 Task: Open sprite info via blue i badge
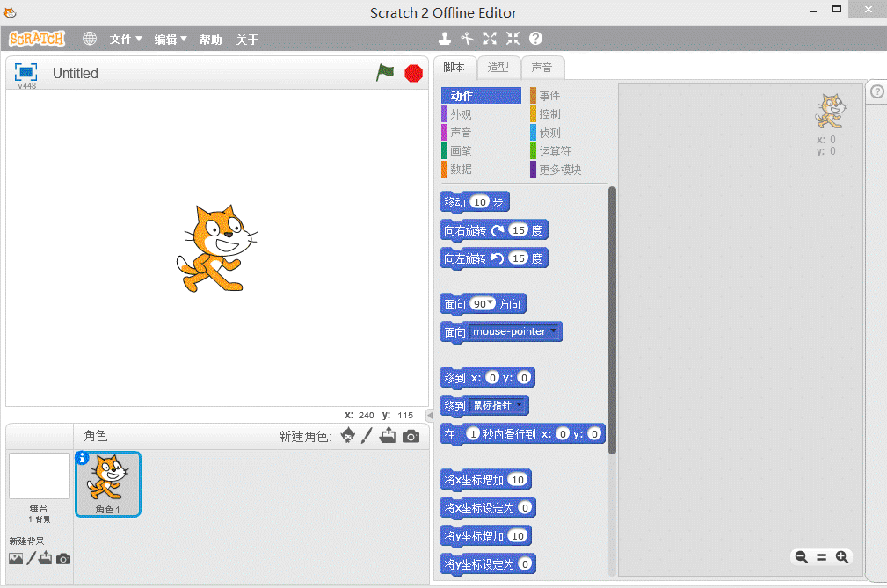tap(82, 458)
